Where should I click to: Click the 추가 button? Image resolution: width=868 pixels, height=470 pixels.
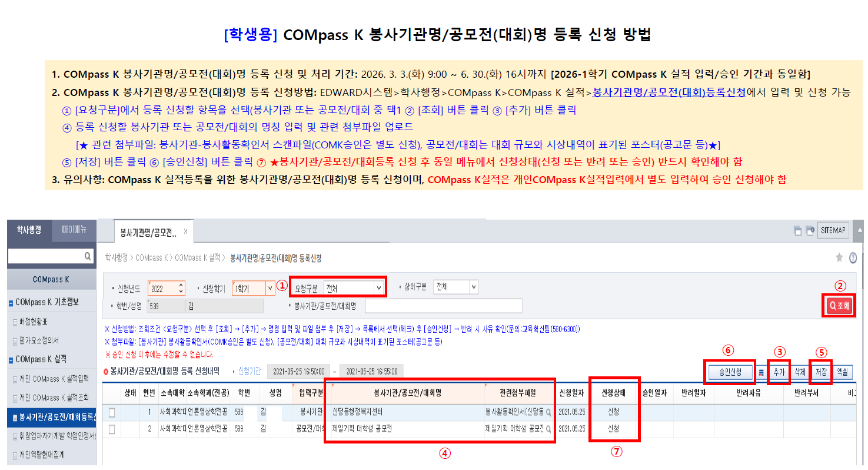pyautogui.click(x=780, y=372)
